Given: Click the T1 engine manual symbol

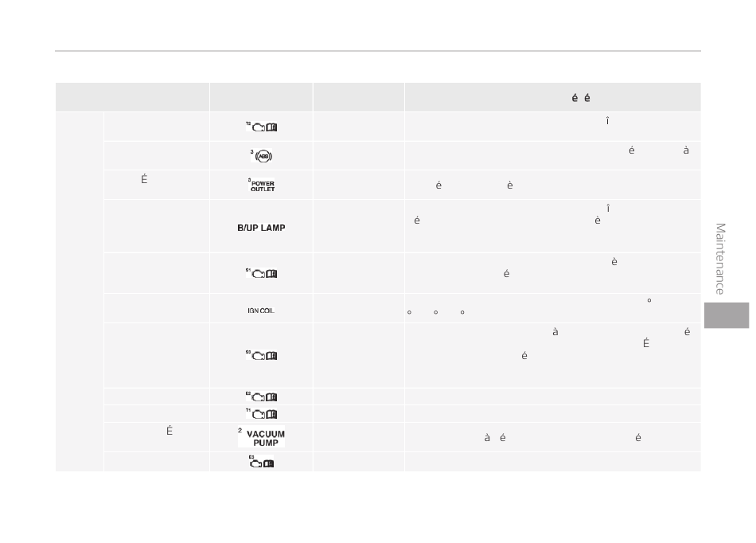Looking at the screenshot, I should click(x=261, y=414).
